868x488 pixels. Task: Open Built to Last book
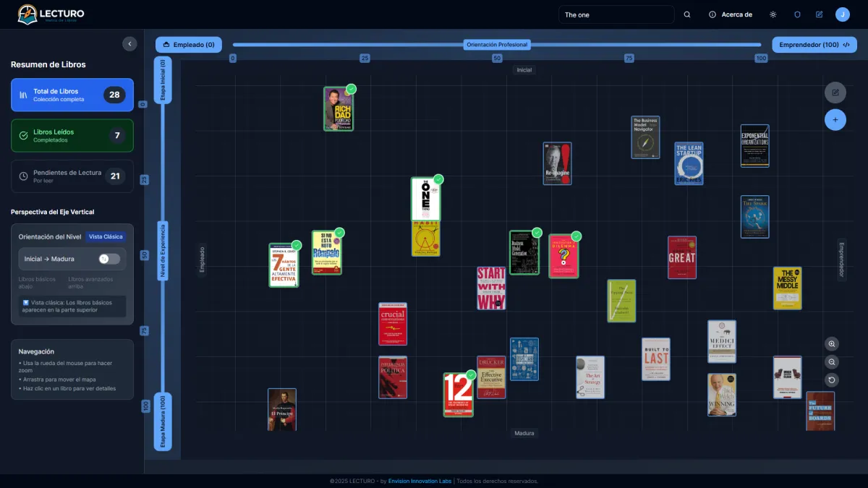(x=656, y=359)
